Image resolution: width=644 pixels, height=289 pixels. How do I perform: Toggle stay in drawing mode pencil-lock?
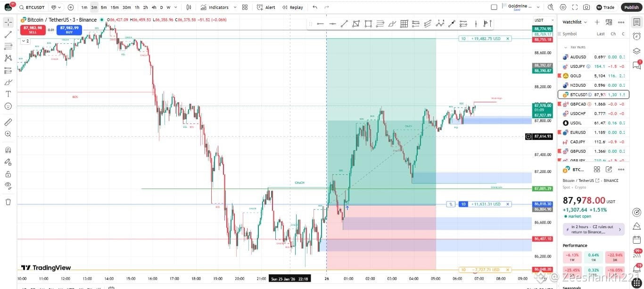coord(8,162)
